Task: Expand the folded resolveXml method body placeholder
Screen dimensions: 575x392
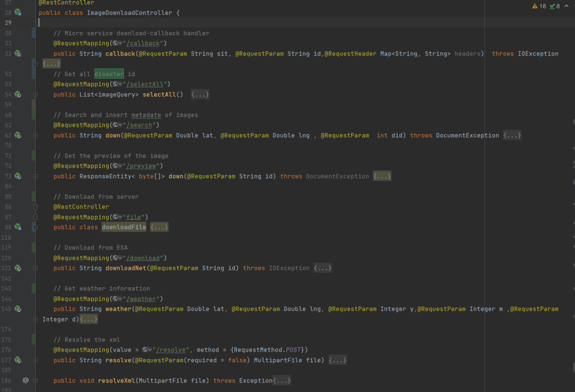Action: pyautogui.click(x=282, y=381)
